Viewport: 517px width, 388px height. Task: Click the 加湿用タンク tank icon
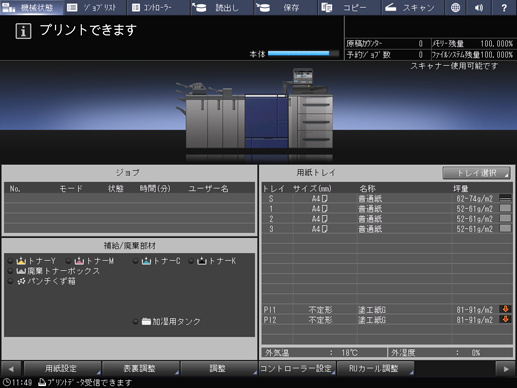coord(146,321)
